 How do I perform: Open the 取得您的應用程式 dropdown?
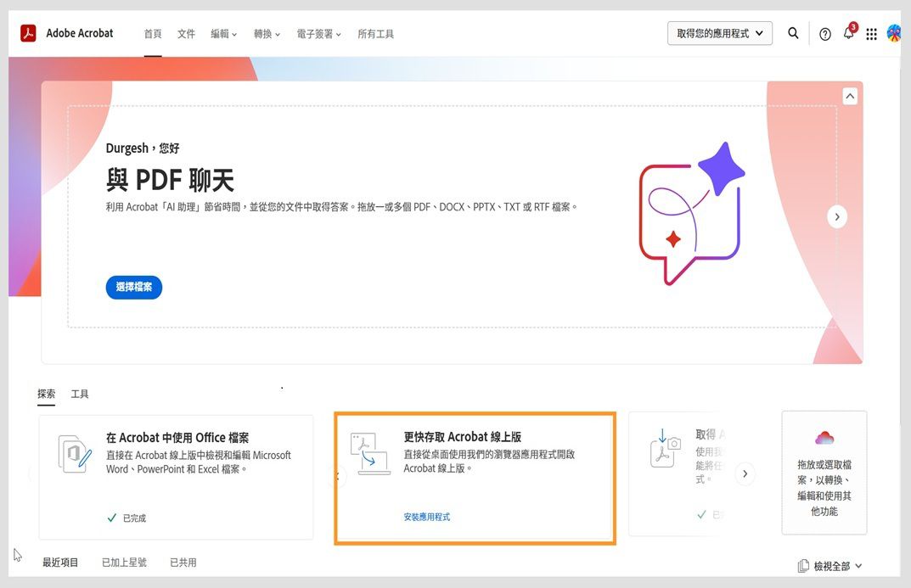719,33
